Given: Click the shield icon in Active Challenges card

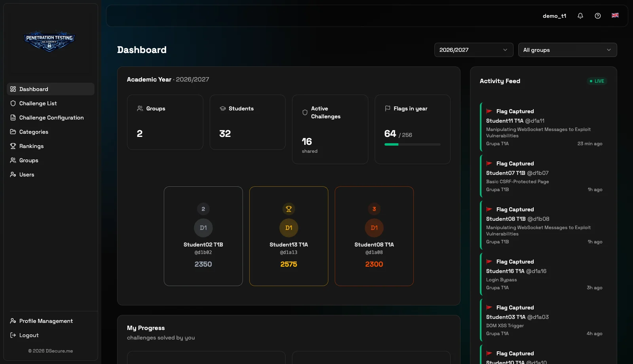Looking at the screenshot, I should tap(305, 112).
